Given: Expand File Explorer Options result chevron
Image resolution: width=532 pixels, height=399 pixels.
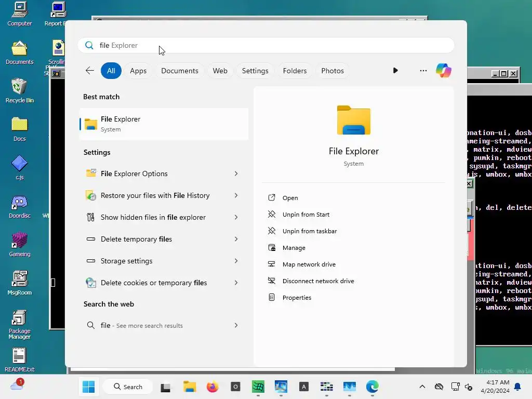Looking at the screenshot, I should [x=236, y=174].
